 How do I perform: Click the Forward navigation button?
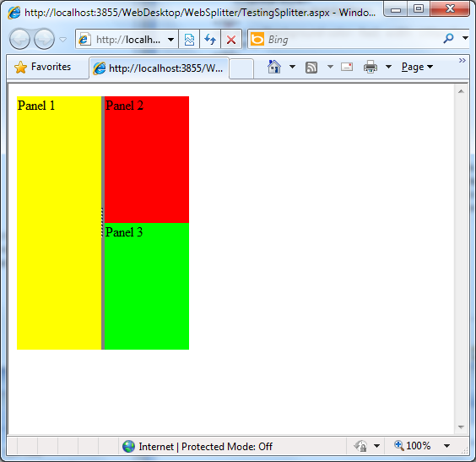click(45, 39)
